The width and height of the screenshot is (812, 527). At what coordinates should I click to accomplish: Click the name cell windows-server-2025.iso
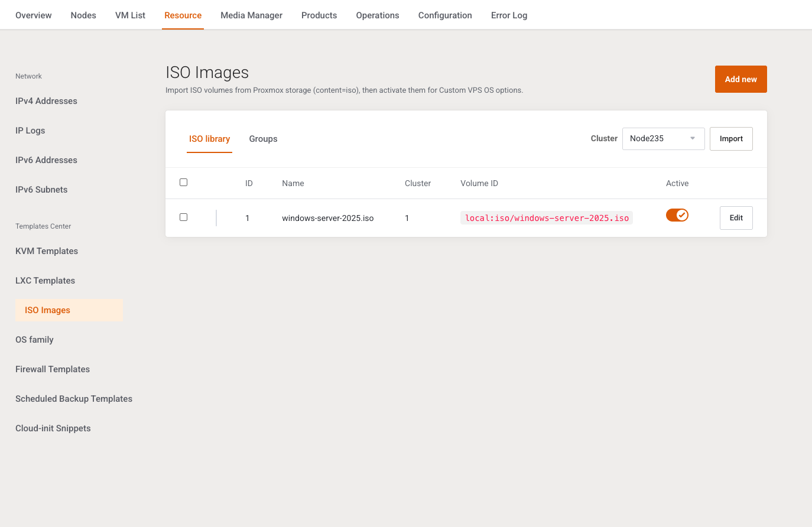click(328, 218)
